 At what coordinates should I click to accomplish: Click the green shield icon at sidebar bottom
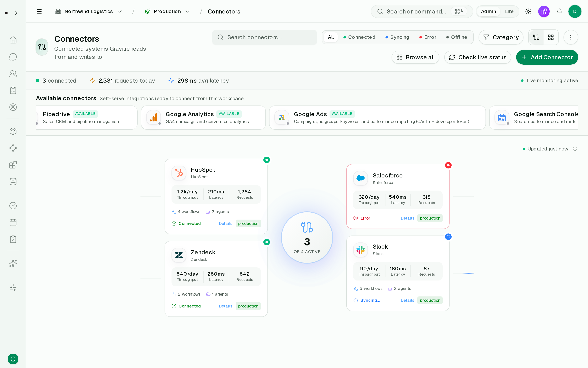pos(13,359)
